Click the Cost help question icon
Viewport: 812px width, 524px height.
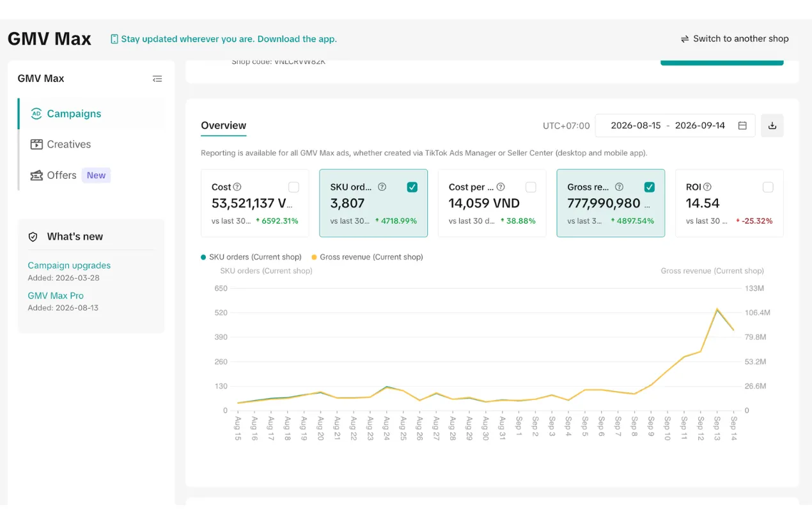[237, 187]
